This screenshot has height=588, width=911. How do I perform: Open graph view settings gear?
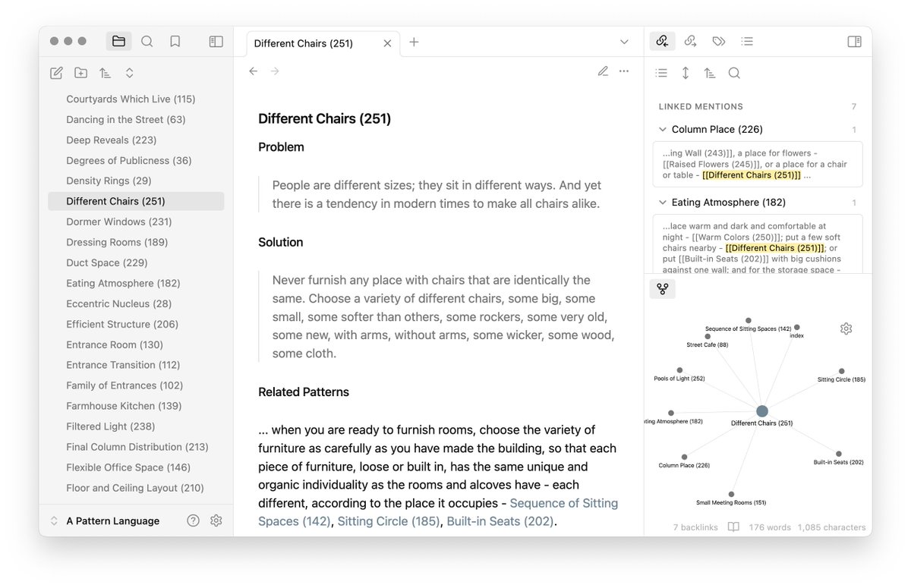[x=846, y=329]
